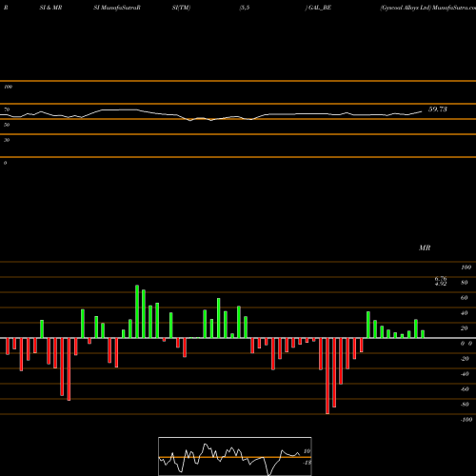
Task: Click the RSI 0 level label
Action: coord(5,163)
